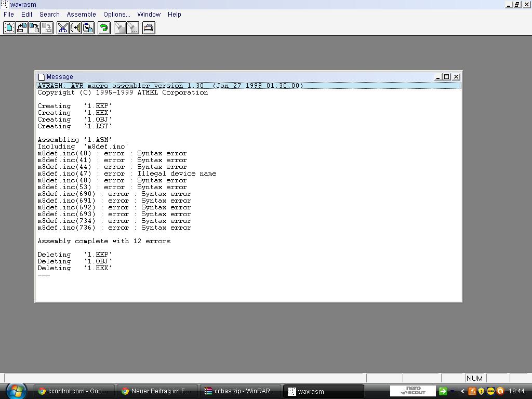Click the wavrasm application title icon
This screenshot has height=399, width=532.
[x=4, y=4]
